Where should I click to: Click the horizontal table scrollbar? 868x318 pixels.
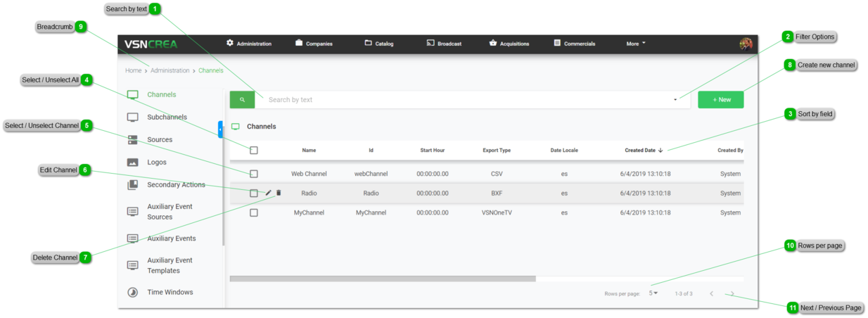coord(382,279)
